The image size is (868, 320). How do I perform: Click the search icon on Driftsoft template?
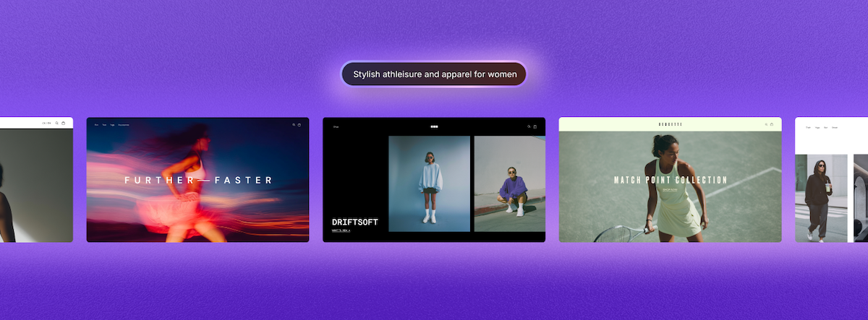point(529,126)
